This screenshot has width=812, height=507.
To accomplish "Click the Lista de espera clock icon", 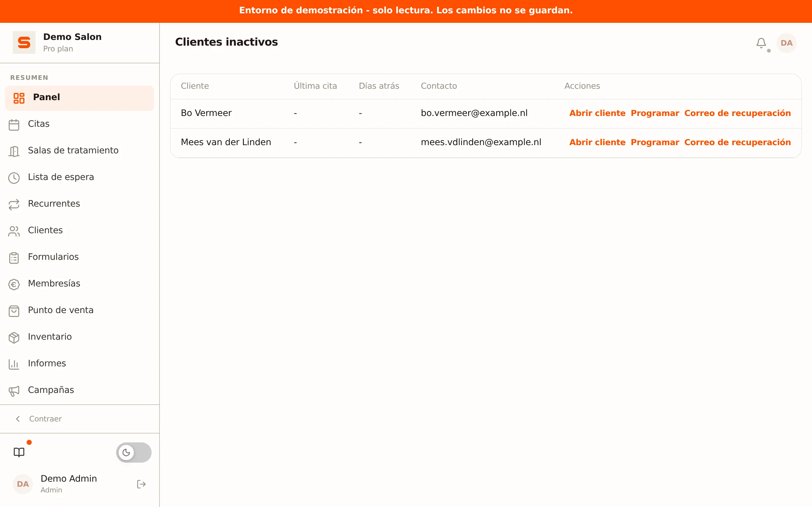I will point(14,178).
